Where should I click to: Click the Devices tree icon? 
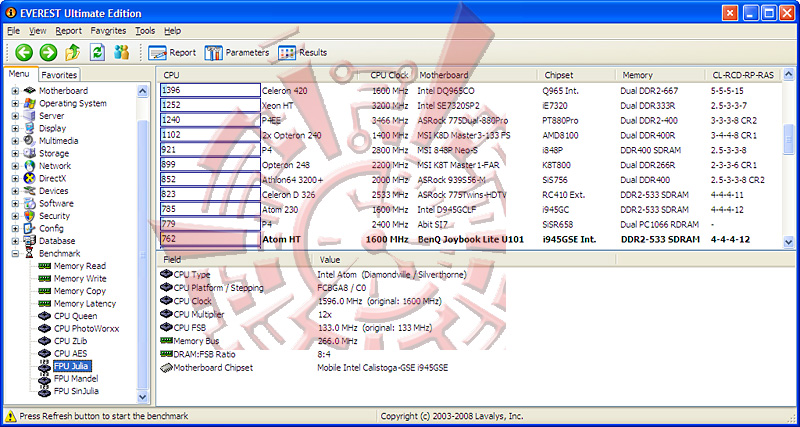click(30, 191)
